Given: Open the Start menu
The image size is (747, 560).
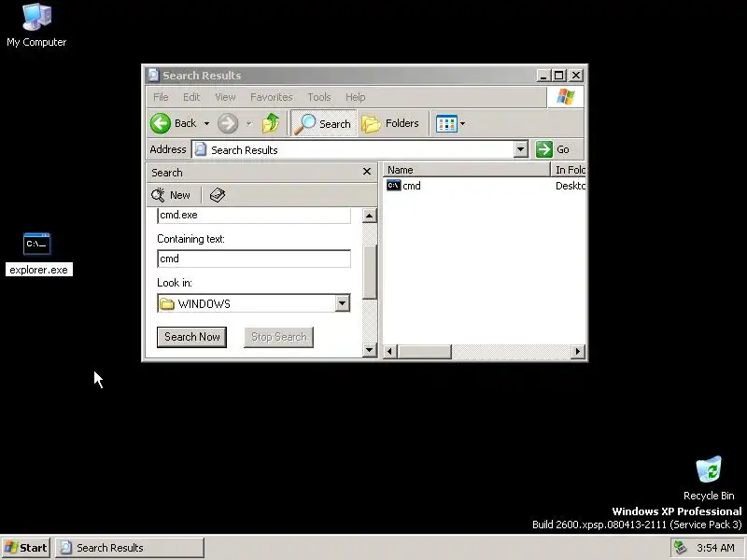Looking at the screenshot, I should (26, 548).
